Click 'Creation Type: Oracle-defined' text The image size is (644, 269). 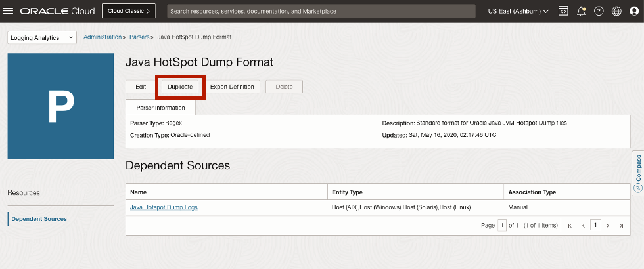pyautogui.click(x=170, y=135)
